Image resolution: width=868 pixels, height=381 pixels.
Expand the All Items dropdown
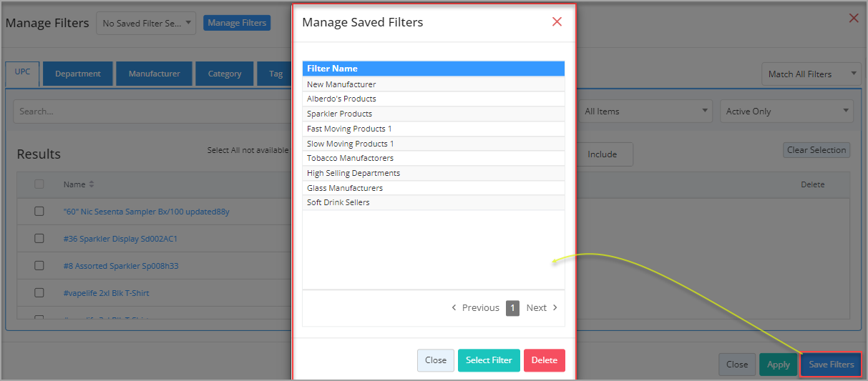pyautogui.click(x=645, y=111)
